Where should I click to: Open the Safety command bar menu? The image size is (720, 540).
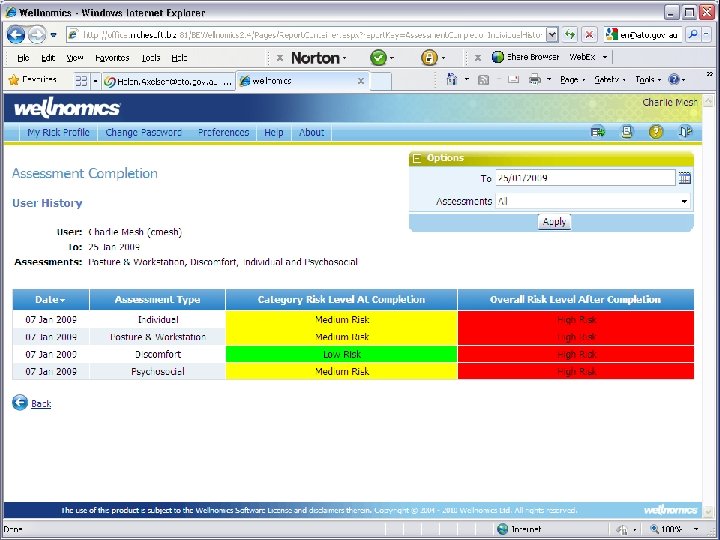[x=609, y=80]
